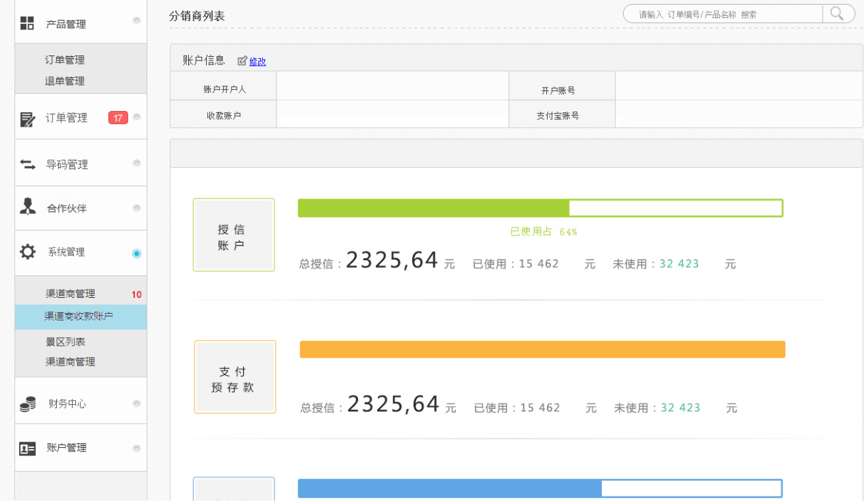Expand the 账户管理 sidebar section

pyautogui.click(x=66, y=448)
